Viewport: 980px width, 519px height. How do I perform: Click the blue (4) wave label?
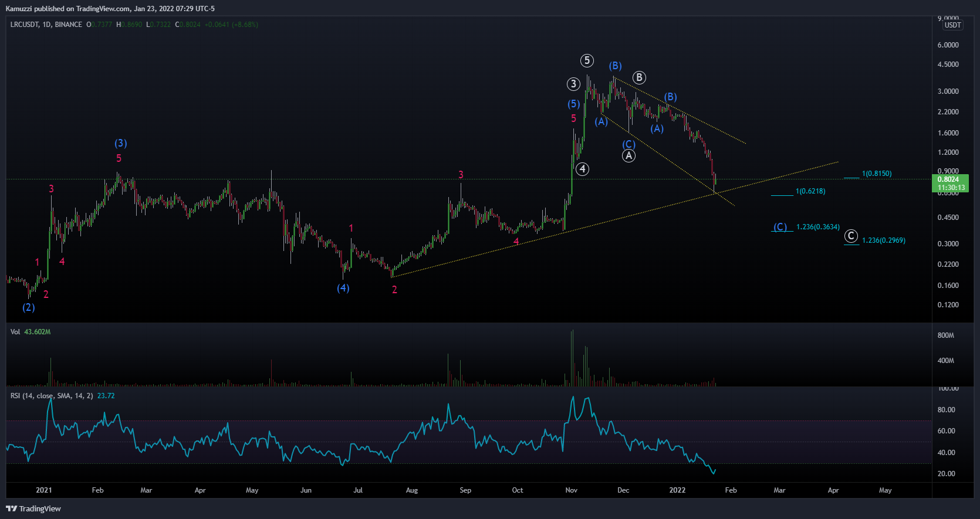(343, 288)
